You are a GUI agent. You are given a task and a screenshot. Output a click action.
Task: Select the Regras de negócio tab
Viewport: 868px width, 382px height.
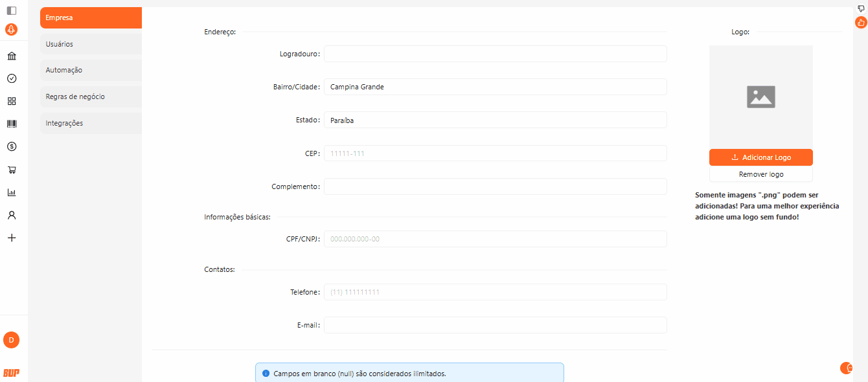click(x=91, y=96)
